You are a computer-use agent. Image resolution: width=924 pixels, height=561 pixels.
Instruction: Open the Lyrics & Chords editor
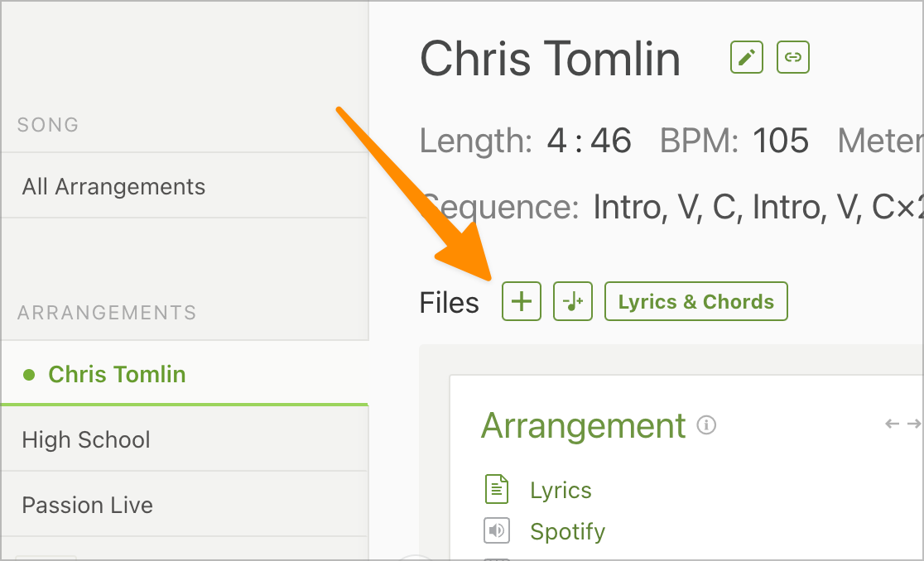(696, 301)
